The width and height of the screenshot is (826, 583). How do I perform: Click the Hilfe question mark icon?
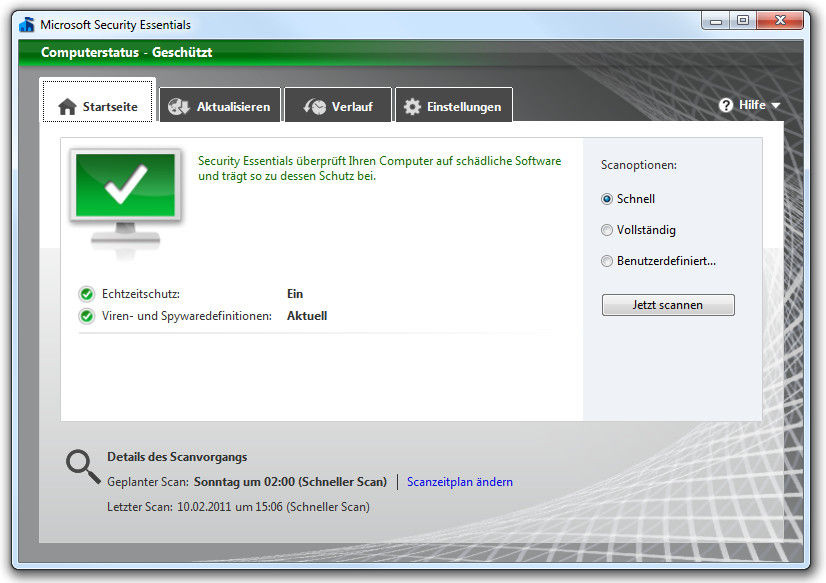point(726,105)
